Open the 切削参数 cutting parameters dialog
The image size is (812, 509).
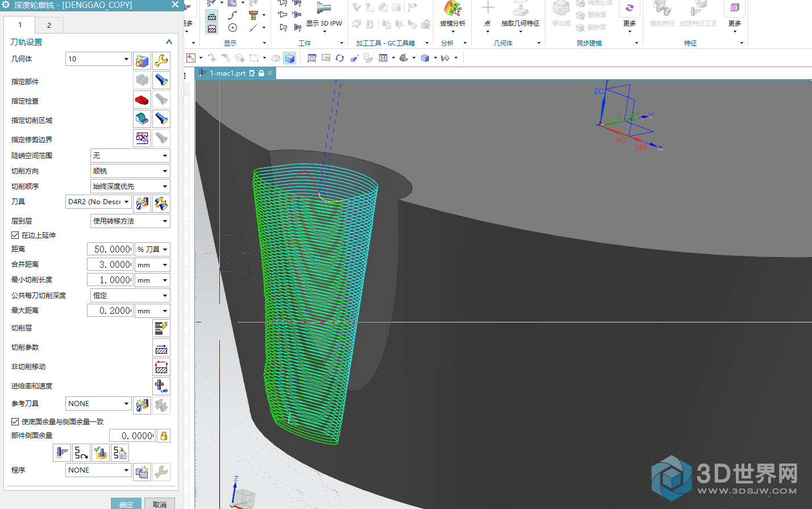[x=161, y=347]
